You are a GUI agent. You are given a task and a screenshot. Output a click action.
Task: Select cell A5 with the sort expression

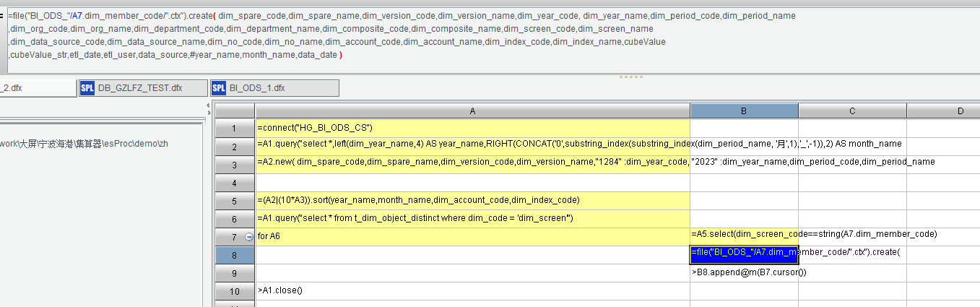point(472,200)
